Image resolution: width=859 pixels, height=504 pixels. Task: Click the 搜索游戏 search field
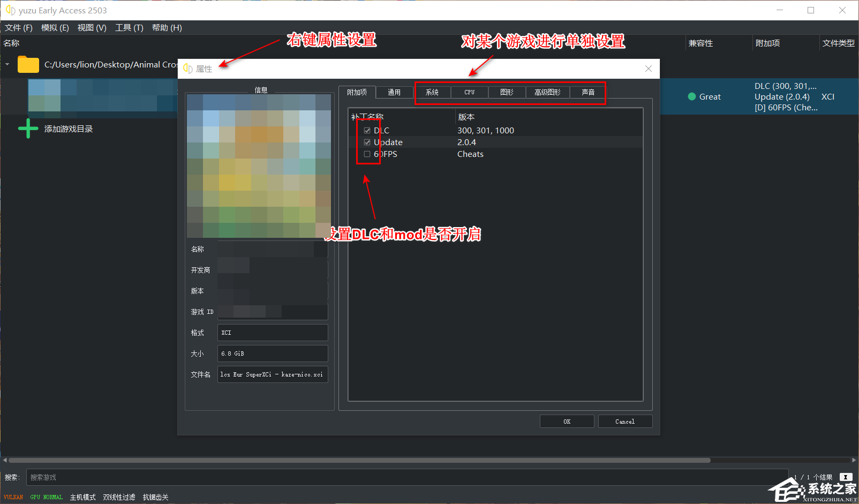coord(407,477)
